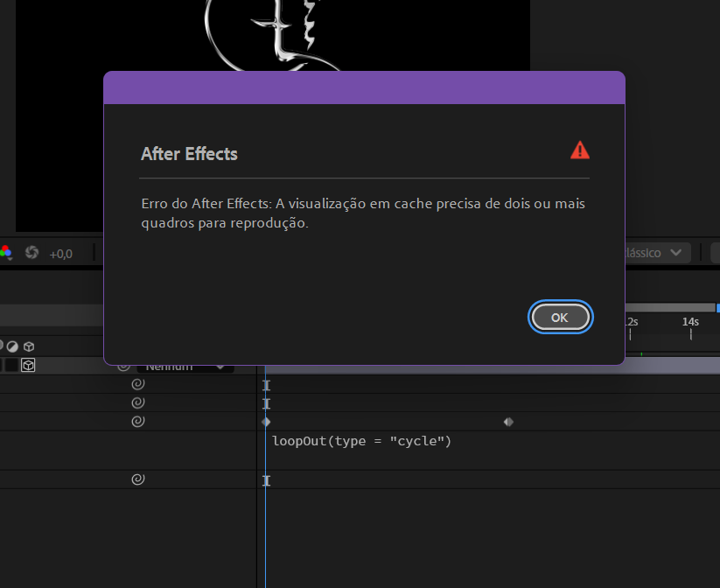The width and height of the screenshot is (720, 588).
Task: Click the 3D cube icon above the layer switches
Action: (x=29, y=346)
